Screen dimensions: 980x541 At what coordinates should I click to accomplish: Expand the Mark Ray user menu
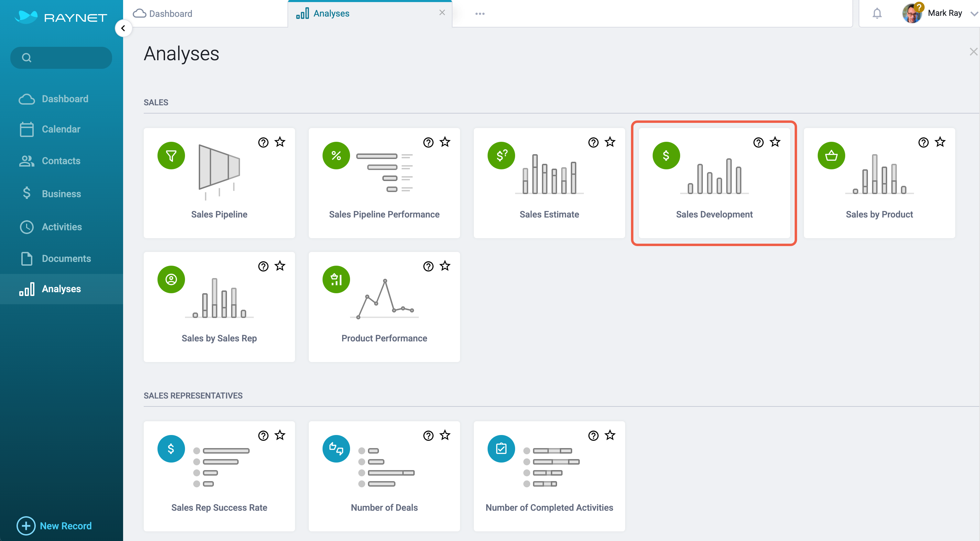(x=974, y=14)
